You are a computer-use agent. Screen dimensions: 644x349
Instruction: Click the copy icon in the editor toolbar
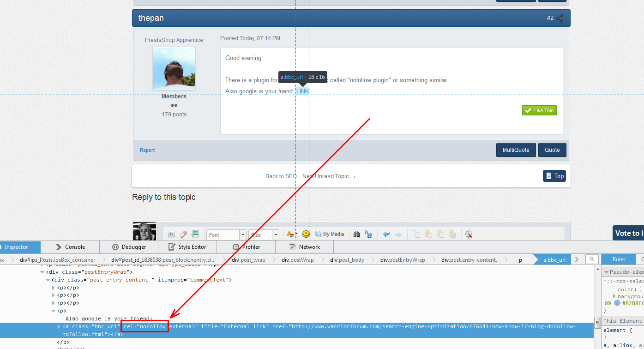click(x=416, y=235)
